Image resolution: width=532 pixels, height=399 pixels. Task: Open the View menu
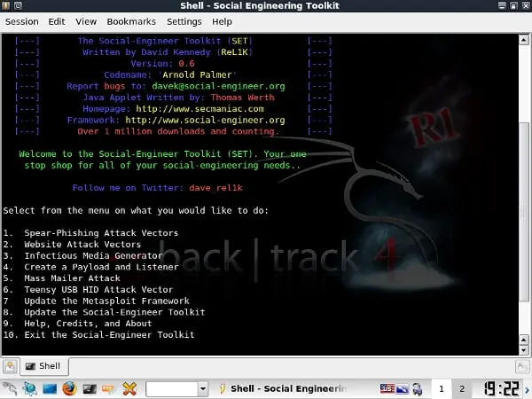point(86,21)
